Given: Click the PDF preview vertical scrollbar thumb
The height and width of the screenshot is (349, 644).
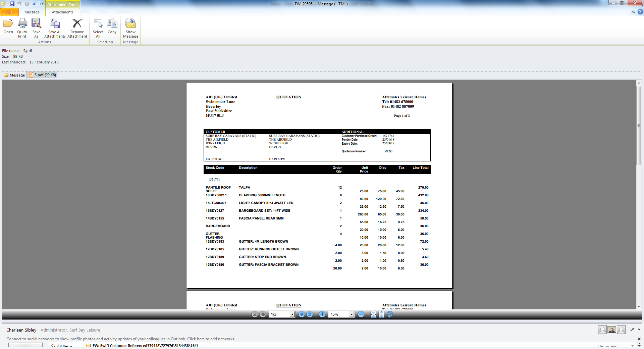Looking at the screenshot, I should [639, 126].
